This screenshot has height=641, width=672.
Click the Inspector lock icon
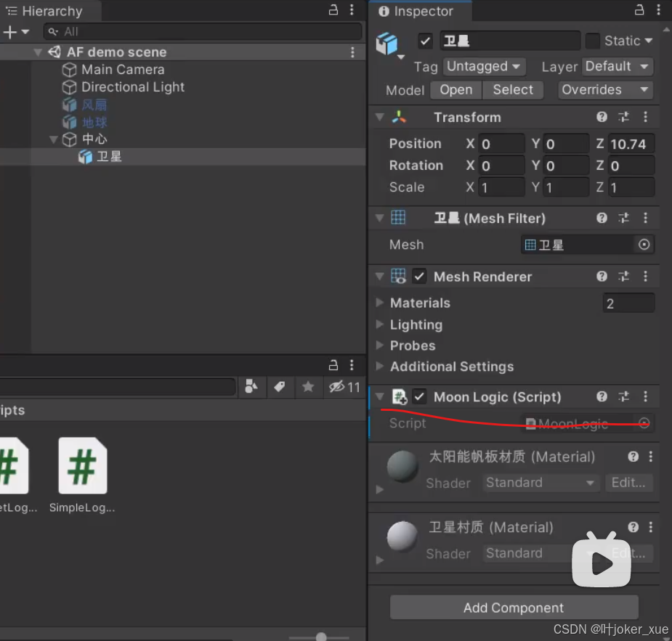click(x=638, y=10)
